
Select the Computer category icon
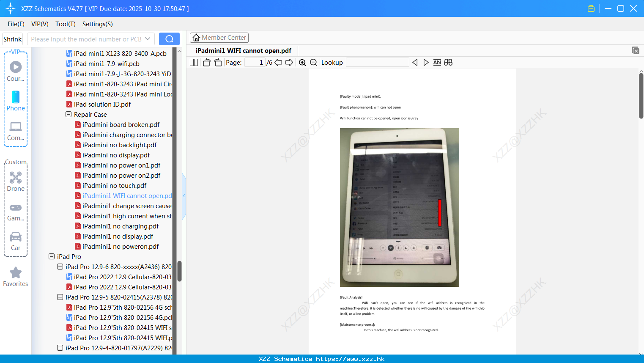[x=16, y=131]
